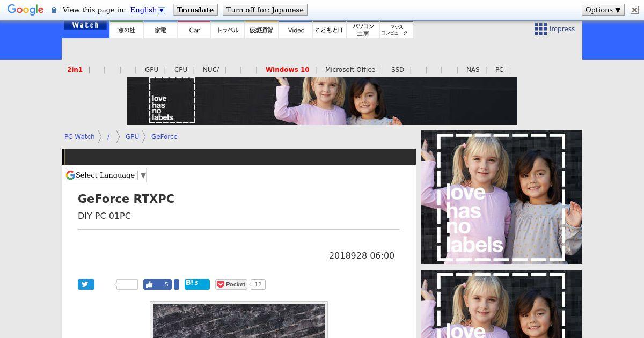This screenshot has height=338, width=644.
Task: Close the Google translate bar
Action: 634,10
